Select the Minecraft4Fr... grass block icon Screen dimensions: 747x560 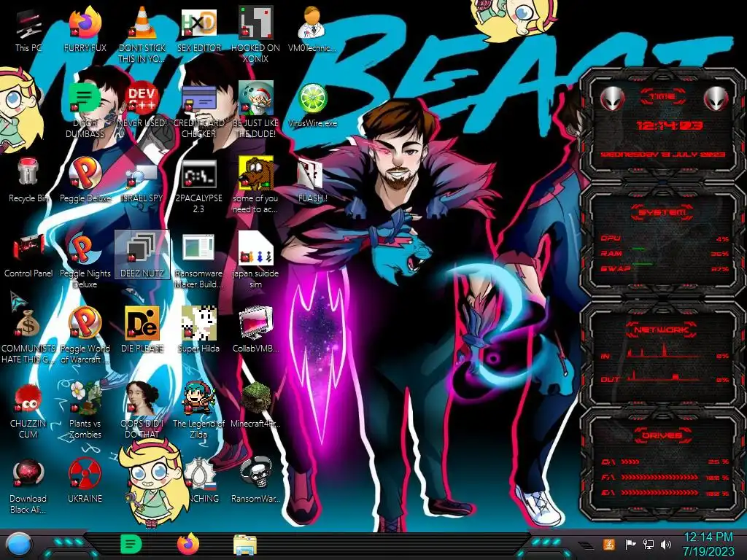click(x=255, y=405)
